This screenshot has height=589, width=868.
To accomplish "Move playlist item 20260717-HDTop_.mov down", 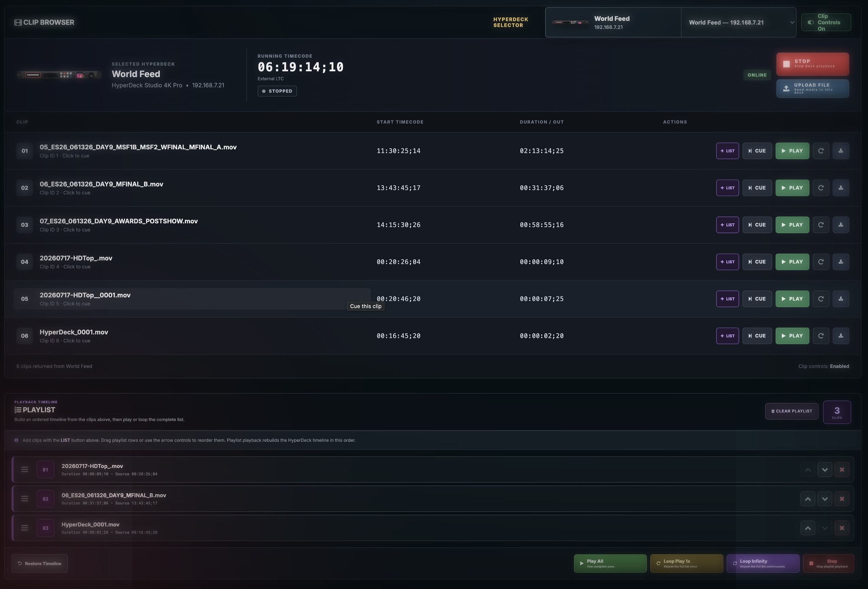I will (825, 470).
